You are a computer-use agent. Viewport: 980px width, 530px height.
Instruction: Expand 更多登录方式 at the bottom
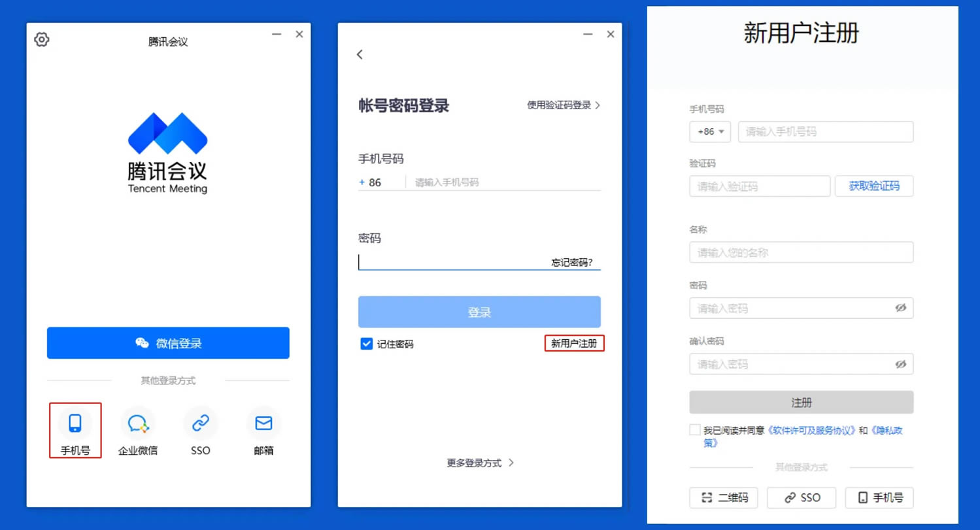click(479, 463)
